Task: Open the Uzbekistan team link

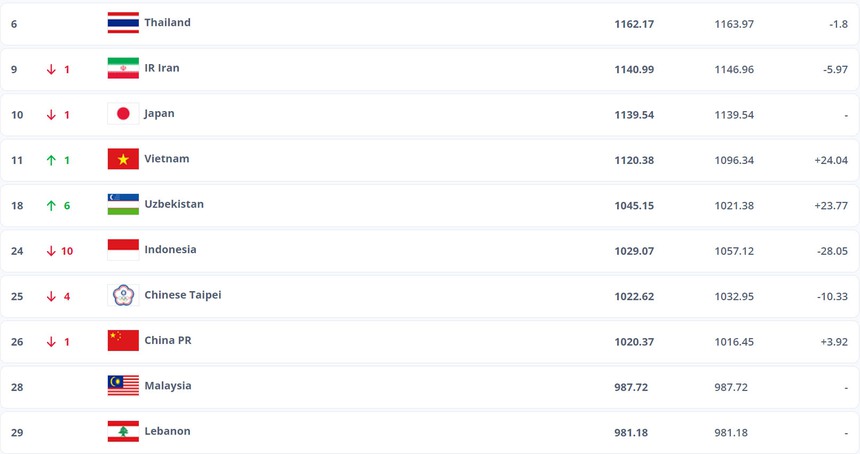Action: pos(174,204)
